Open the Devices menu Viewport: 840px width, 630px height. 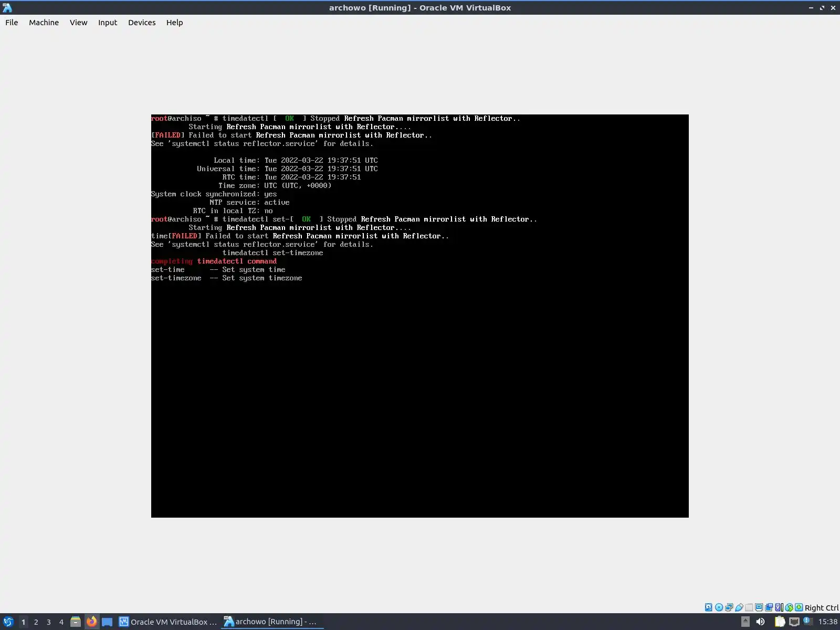(x=142, y=23)
